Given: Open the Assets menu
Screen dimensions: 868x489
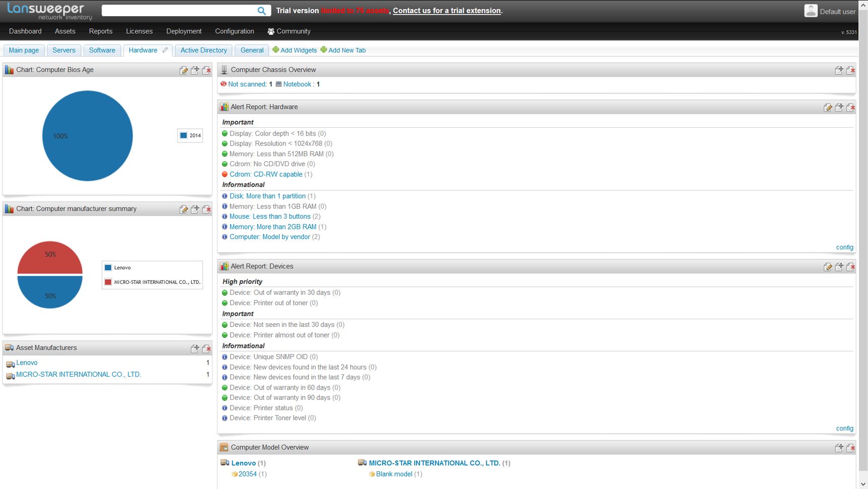Looking at the screenshot, I should 65,31.
